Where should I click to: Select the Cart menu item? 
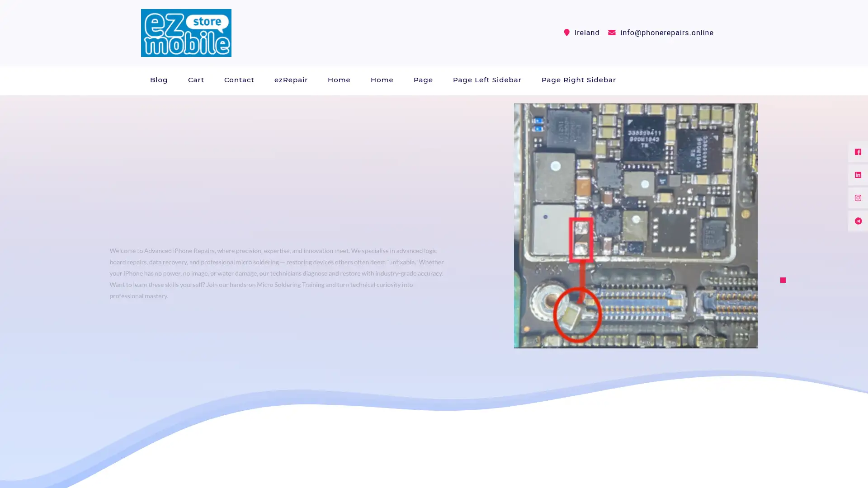pyautogui.click(x=196, y=80)
